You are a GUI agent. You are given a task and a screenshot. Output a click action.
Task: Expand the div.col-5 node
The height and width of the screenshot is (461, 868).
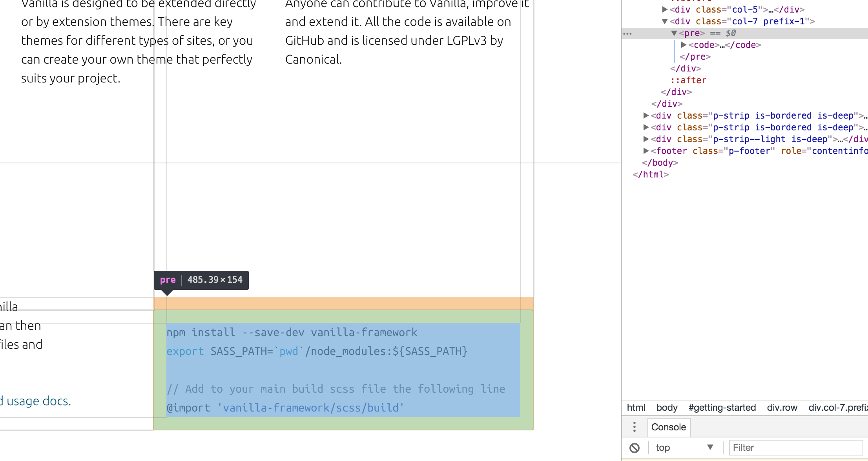tap(664, 10)
